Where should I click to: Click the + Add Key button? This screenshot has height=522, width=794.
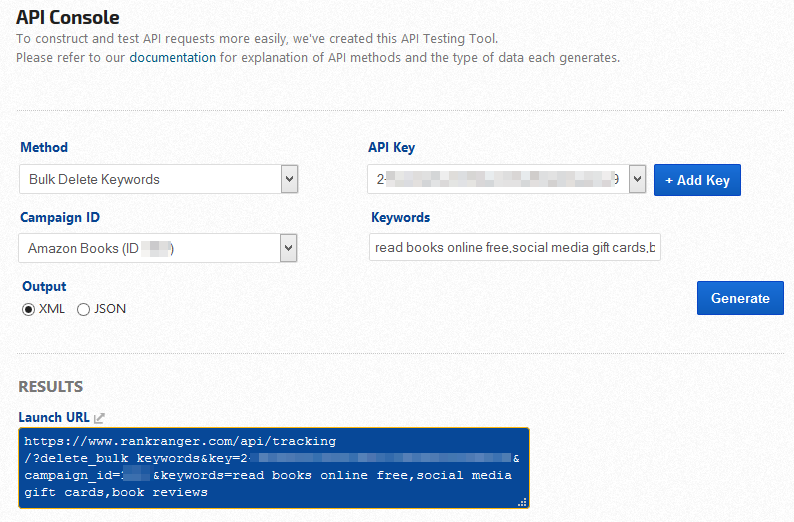coord(697,180)
